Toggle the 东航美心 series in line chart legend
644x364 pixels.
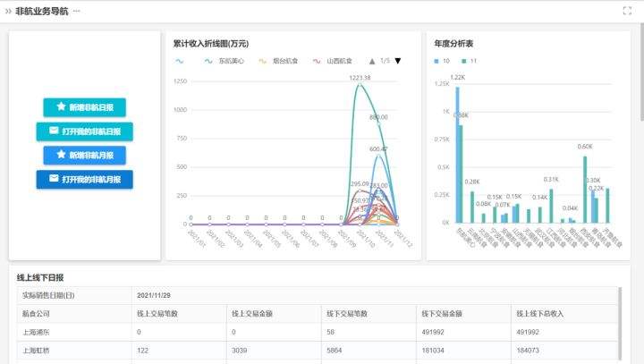coord(224,61)
